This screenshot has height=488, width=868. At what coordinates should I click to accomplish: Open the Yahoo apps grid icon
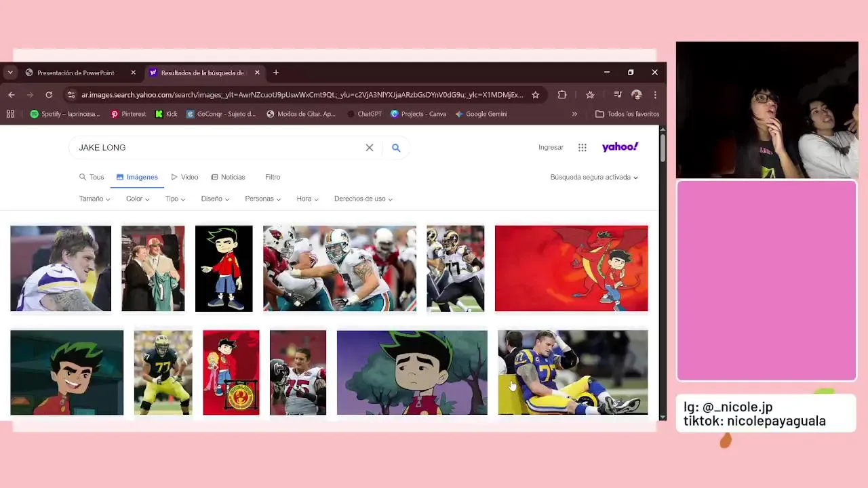pos(583,147)
